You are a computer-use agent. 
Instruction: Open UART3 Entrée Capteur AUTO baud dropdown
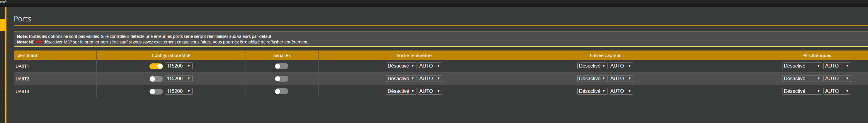pyautogui.click(x=621, y=91)
